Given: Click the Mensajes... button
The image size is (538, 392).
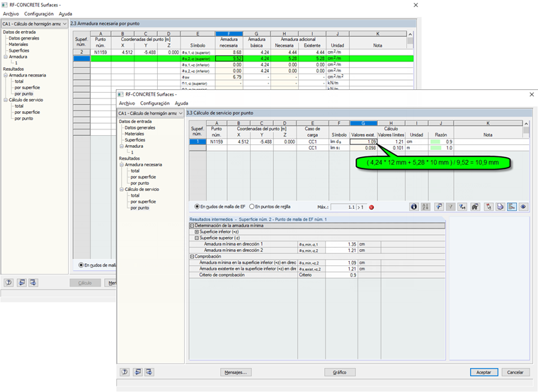Looking at the screenshot, I should [x=236, y=372].
